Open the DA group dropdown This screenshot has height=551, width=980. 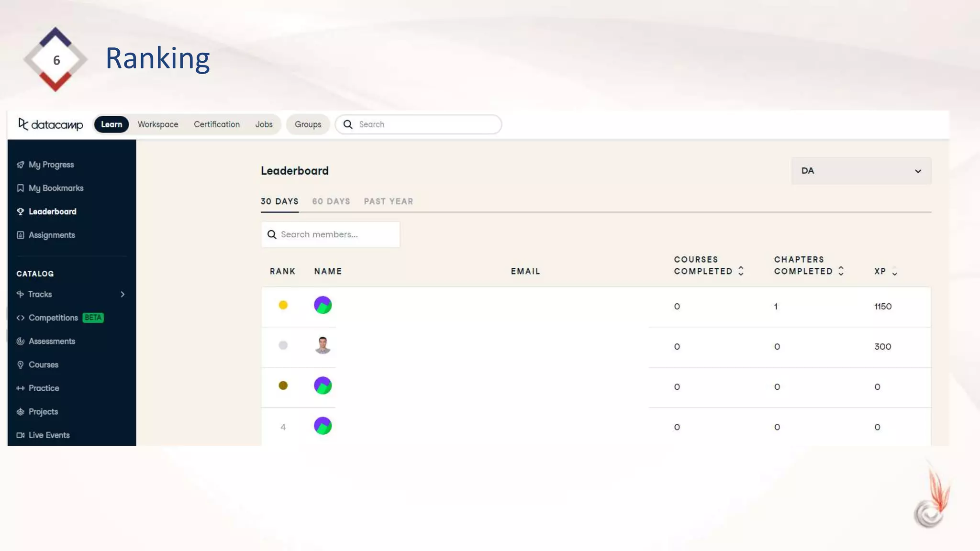(861, 171)
